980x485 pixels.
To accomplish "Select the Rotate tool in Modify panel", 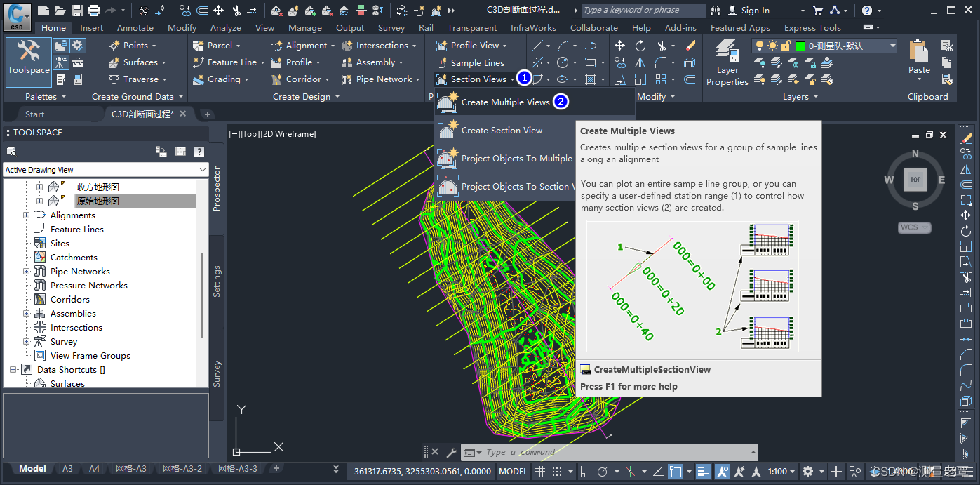I will [640, 46].
